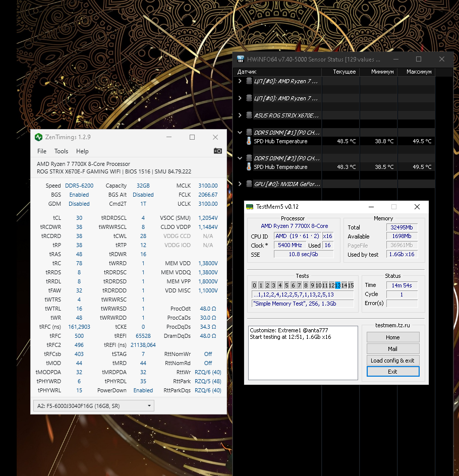This screenshot has width=459, height=476.
Task: Click chip icon beside DDR5 DIMM [#3] row
Action: click(x=249, y=158)
